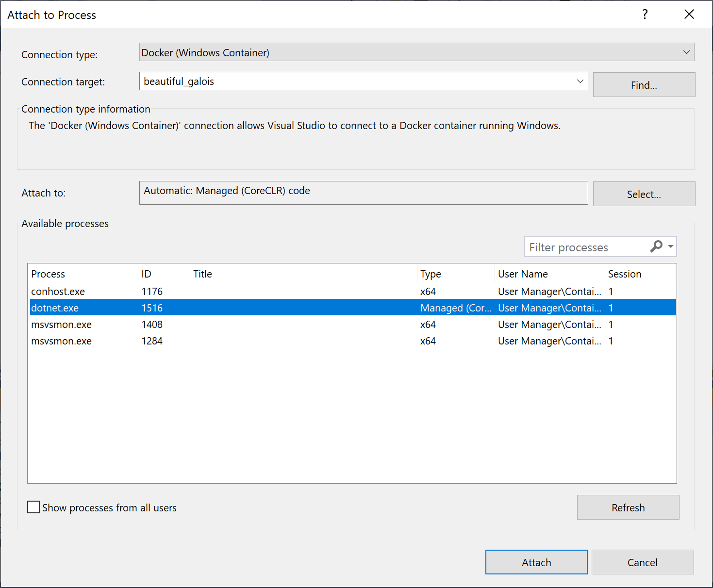This screenshot has width=713, height=588.
Task: Open the Connection type dropdown
Action: 686,52
